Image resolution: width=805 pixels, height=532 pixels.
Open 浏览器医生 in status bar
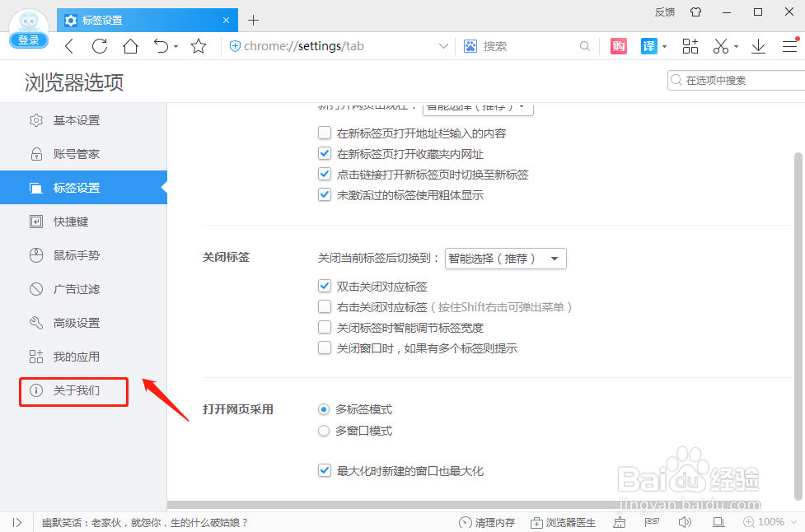564,522
